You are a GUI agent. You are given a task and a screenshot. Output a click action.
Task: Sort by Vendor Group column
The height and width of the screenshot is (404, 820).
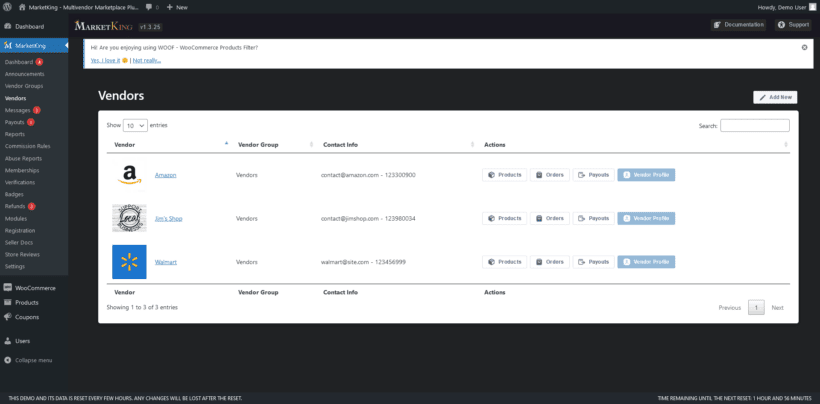pos(258,145)
